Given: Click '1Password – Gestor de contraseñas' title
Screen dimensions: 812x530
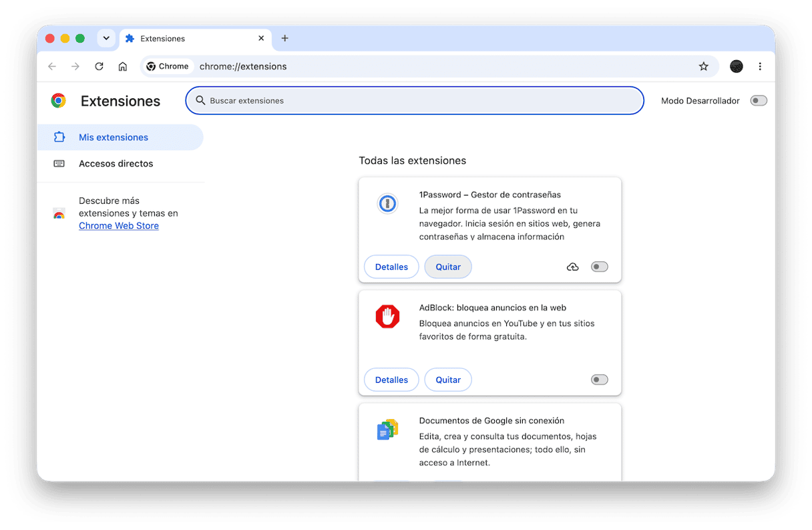Looking at the screenshot, I should point(490,194).
